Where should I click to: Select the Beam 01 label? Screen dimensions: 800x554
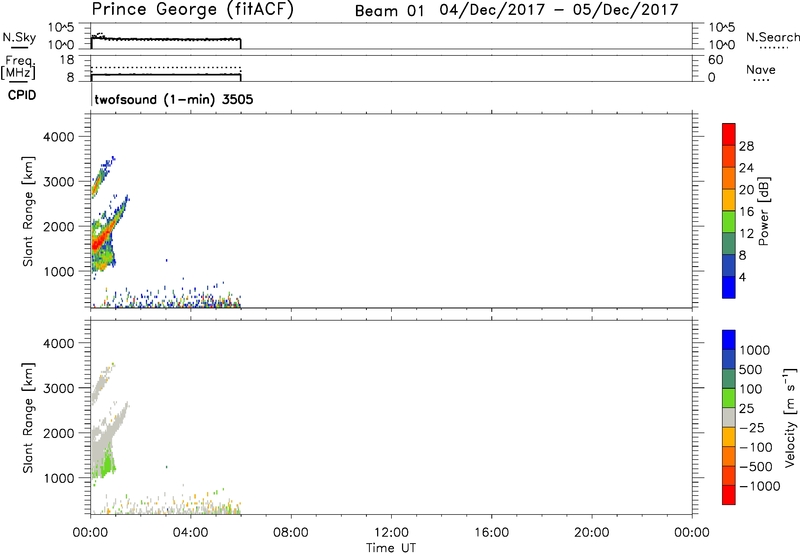[x=389, y=11]
